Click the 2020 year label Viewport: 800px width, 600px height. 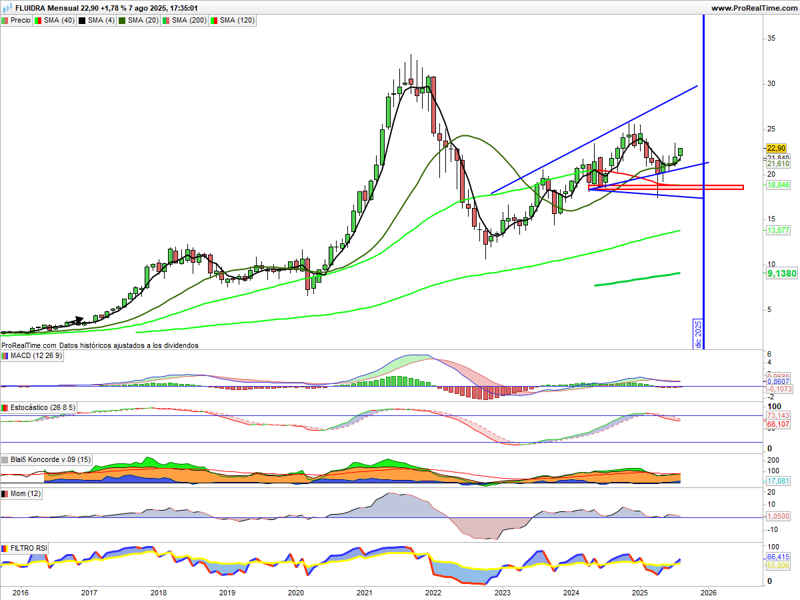[x=296, y=593]
